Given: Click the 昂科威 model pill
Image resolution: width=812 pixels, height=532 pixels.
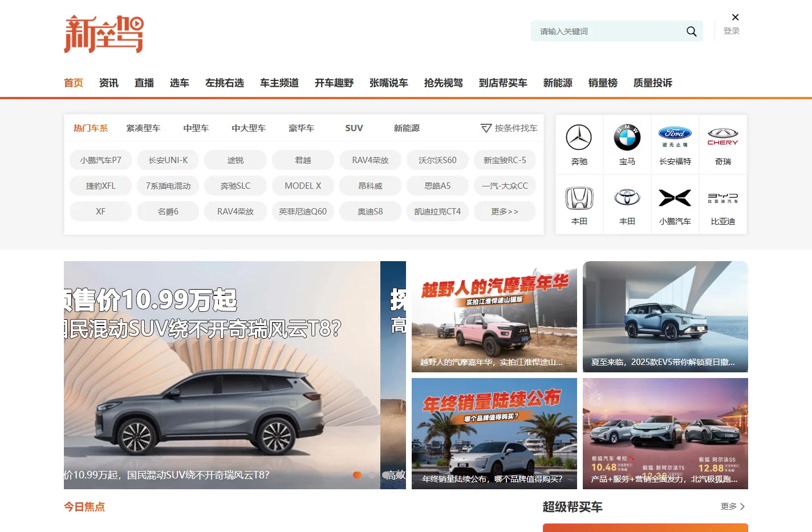Looking at the screenshot, I should pyautogui.click(x=370, y=186).
